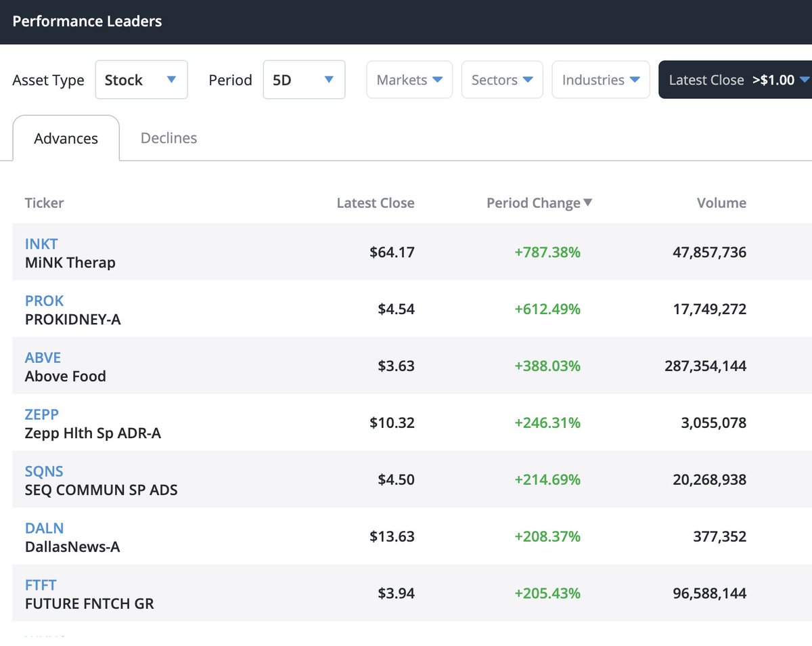
Task: Click the SEQ COMMUN SP ADS name
Action: [x=101, y=490]
